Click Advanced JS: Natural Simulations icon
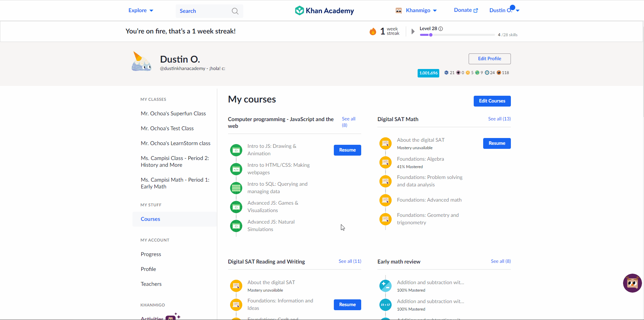Viewport: 644px width, 320px height. click(236, 226)
